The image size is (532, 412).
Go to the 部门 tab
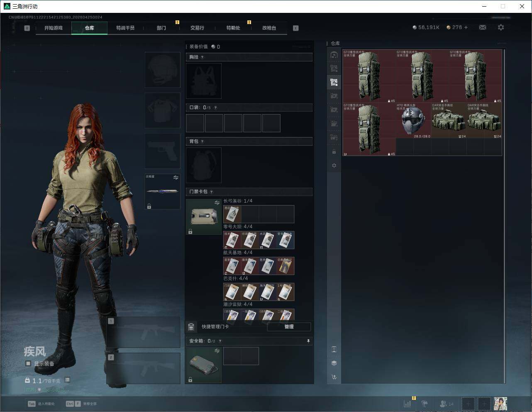tap(161, 28)
